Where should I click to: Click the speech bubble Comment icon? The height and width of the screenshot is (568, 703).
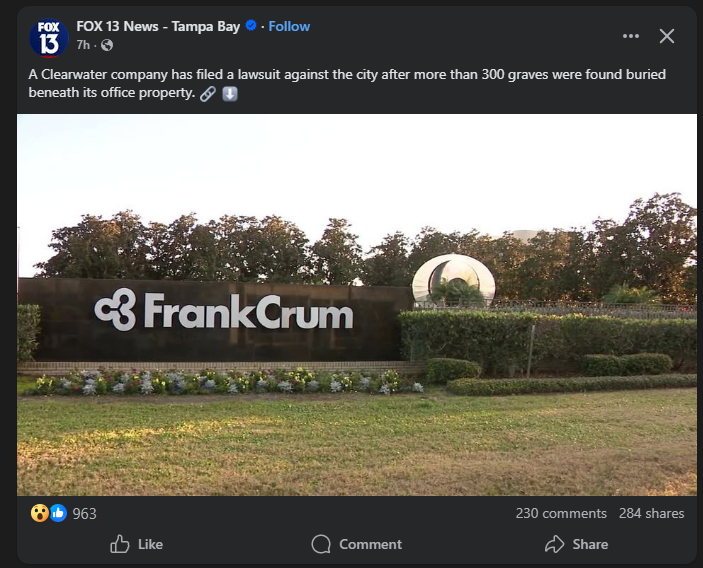[x=321, y=544]
